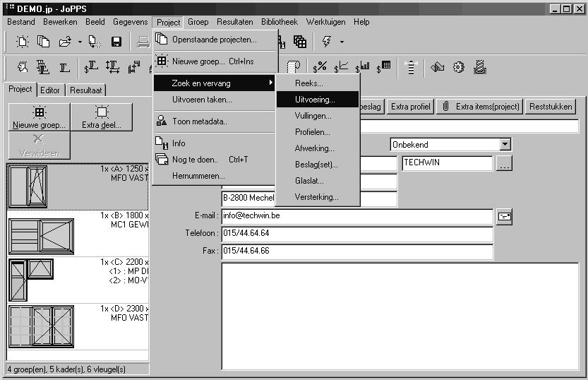Select Uitvoeren taken menu entry

pos(215,100)
